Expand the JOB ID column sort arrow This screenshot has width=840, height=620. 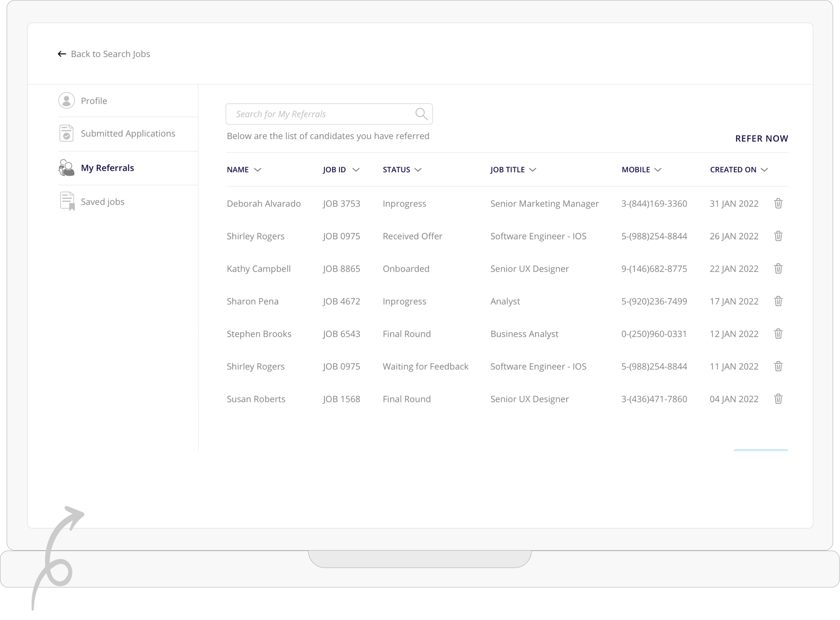[x=356, y=170]
